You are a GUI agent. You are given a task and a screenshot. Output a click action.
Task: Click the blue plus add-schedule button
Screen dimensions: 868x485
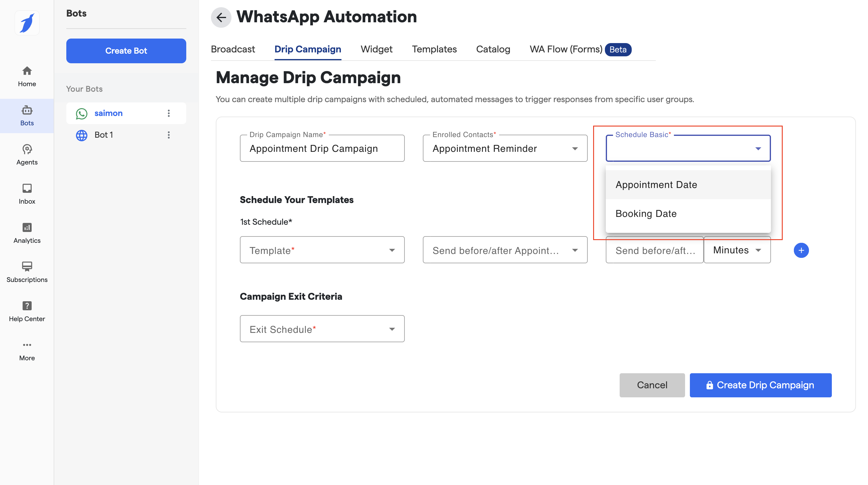(801, 250)
